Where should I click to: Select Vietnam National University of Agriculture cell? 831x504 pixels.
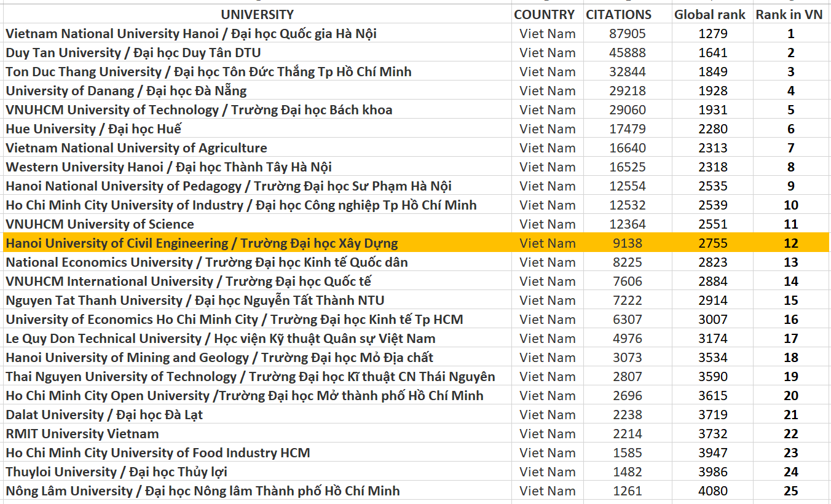(257, 148)
